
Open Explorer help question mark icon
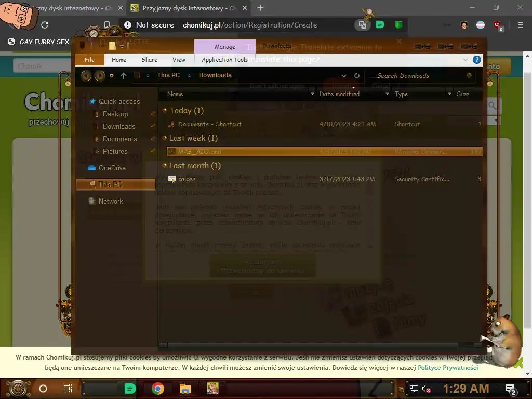coord(476,60)
